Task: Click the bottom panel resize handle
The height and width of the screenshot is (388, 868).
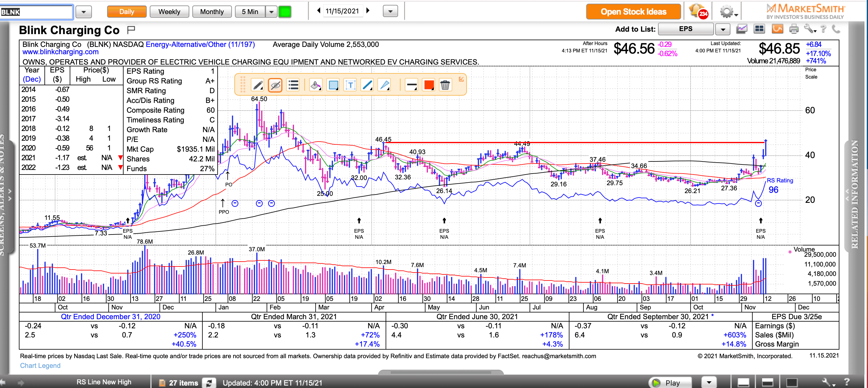Action: 441,372
